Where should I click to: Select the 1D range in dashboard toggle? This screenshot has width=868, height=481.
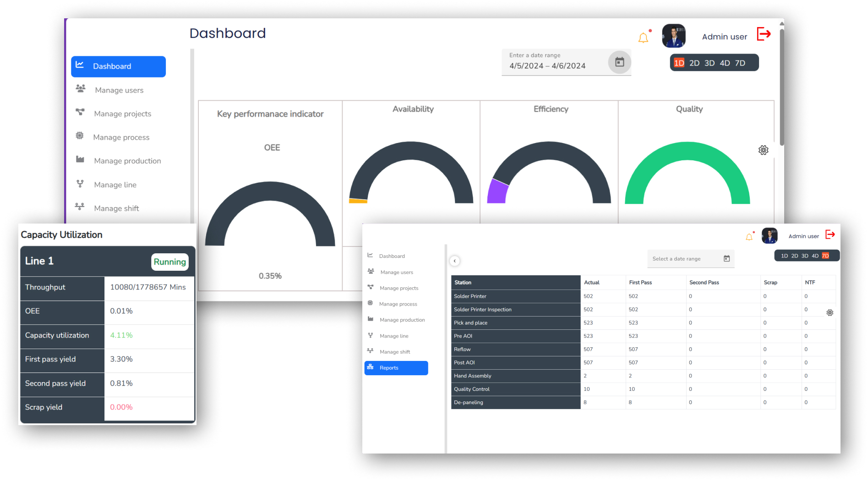pos(679,63)
